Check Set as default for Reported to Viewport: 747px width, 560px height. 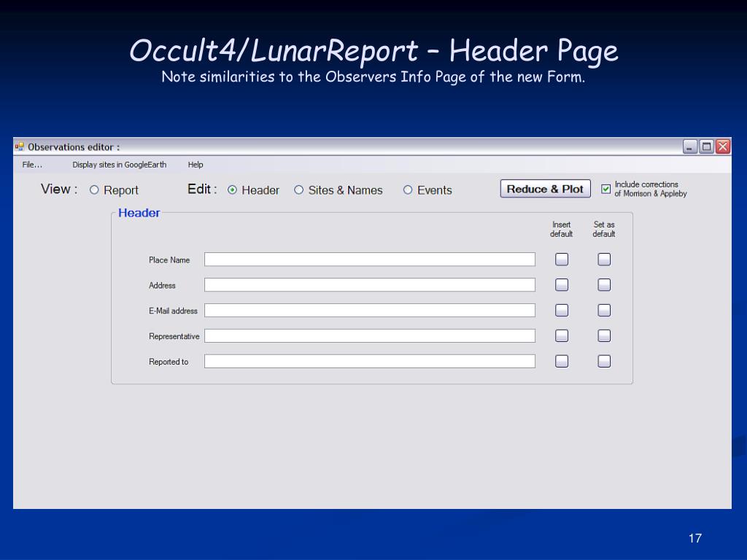(x=604, y=362)
